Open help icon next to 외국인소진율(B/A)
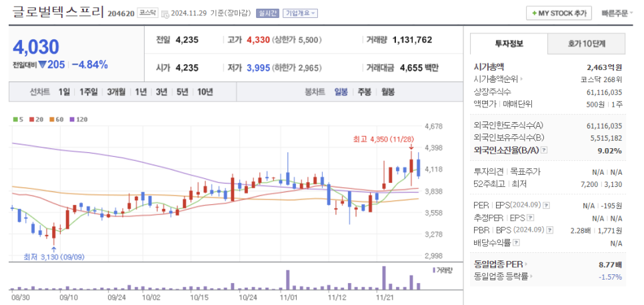 pyautogui.click(x=544, y=150)
